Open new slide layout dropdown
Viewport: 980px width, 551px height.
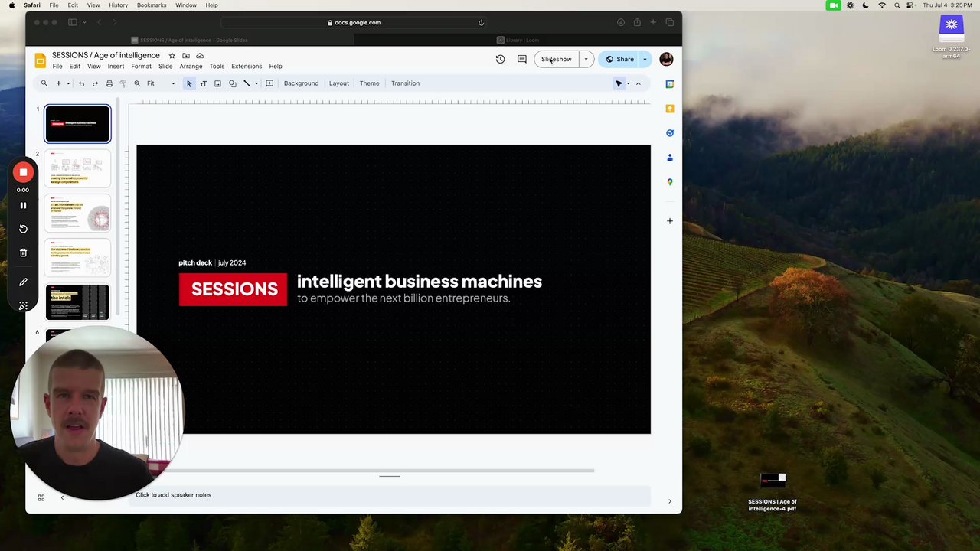pyautogui.click(x=68, y=83)
